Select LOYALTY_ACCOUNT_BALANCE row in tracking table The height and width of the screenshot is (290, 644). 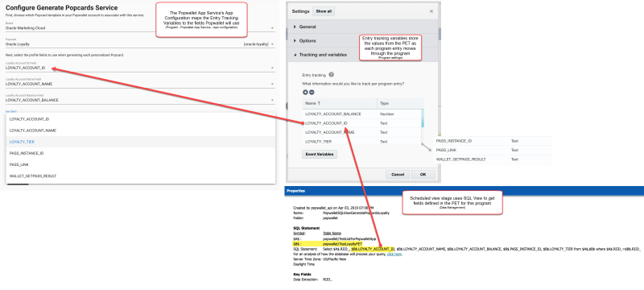[361, 114]
